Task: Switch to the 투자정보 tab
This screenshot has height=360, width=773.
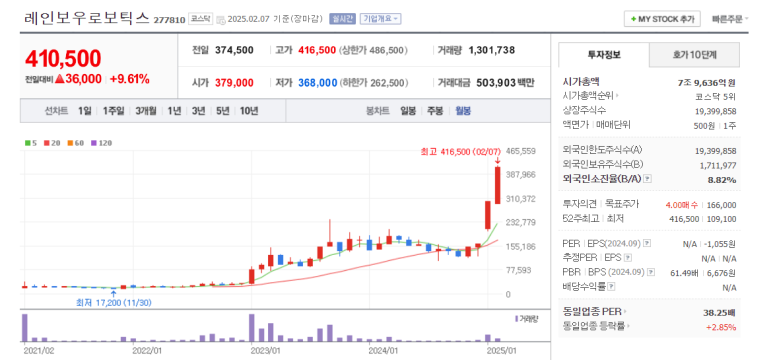Action: coord(604,55)
